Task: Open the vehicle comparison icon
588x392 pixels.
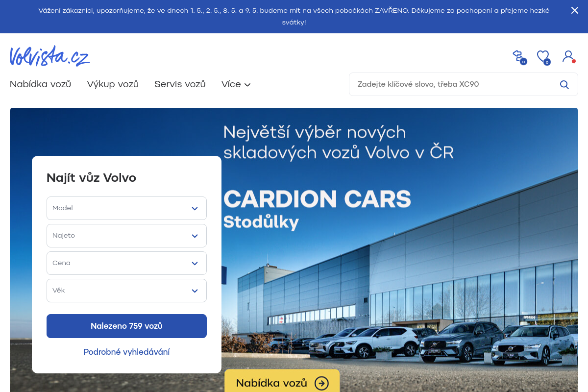Action: tap(518, 56)
